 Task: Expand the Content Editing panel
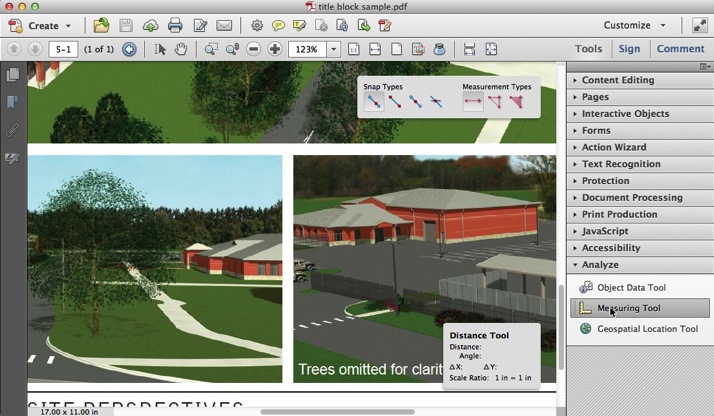(618, 80)
